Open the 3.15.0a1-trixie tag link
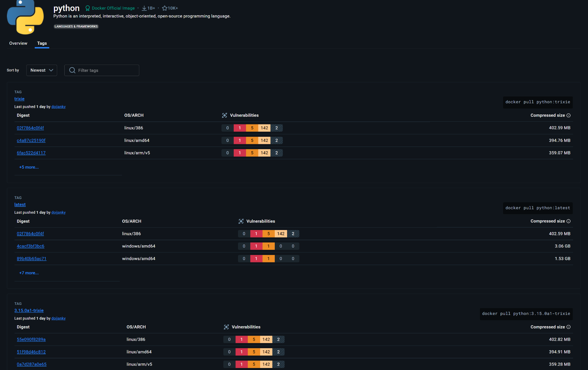This screenshot has height=370, width=588. click(x=29, y=310)
